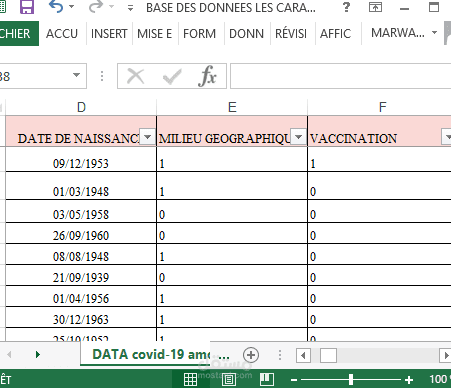Select milieu value in 30/12/1963 row
This screenshot has width=451, height=388.
tap(232, 317)
